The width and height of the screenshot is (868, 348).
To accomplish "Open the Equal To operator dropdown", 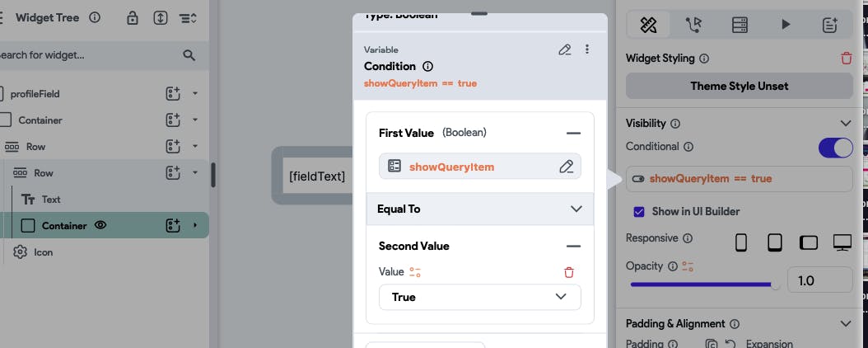I will coord(479,209).
